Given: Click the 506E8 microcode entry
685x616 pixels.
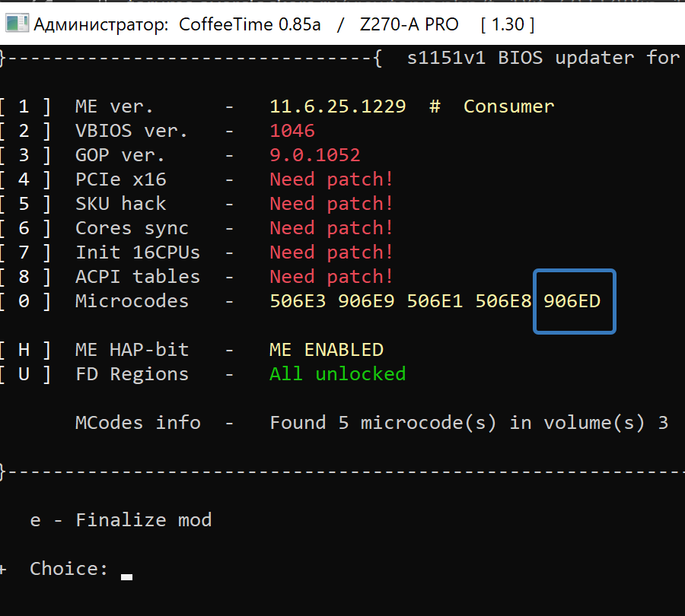Looking at the screenshot, I should [504, 301].
